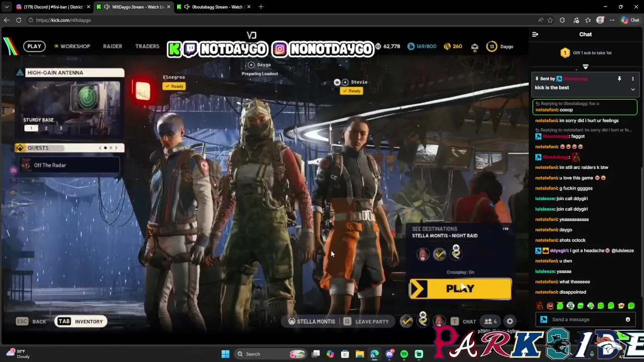Screen dimensions: 644x362
Task: Click the in-game mail envelope icon
Action: tap(474, 47)
